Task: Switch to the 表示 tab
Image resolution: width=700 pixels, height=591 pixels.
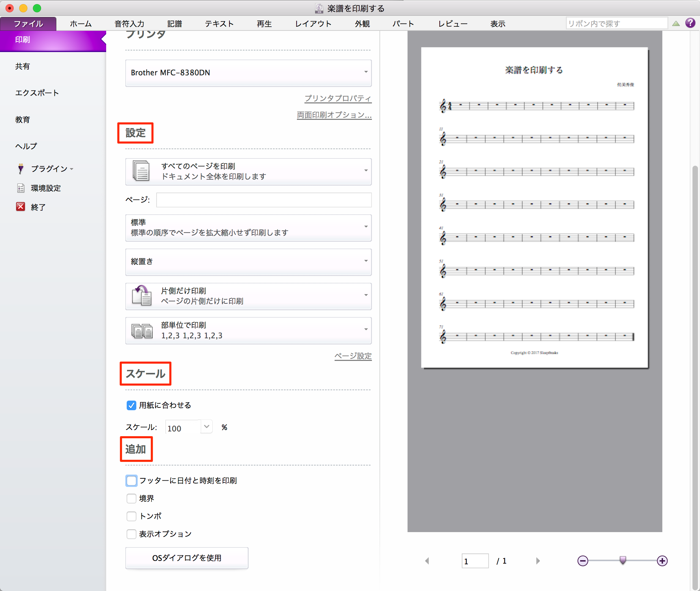Action: coord(498,24)
